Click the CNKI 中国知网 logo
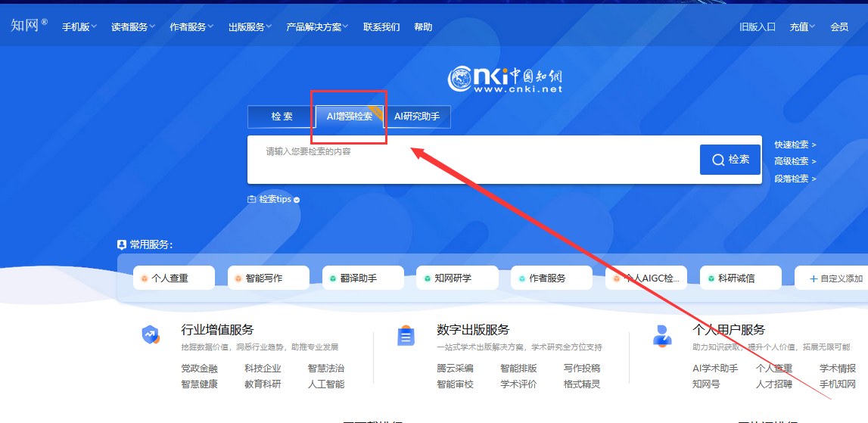This screenshot has height=423, width=868. (x=505, y=79)
